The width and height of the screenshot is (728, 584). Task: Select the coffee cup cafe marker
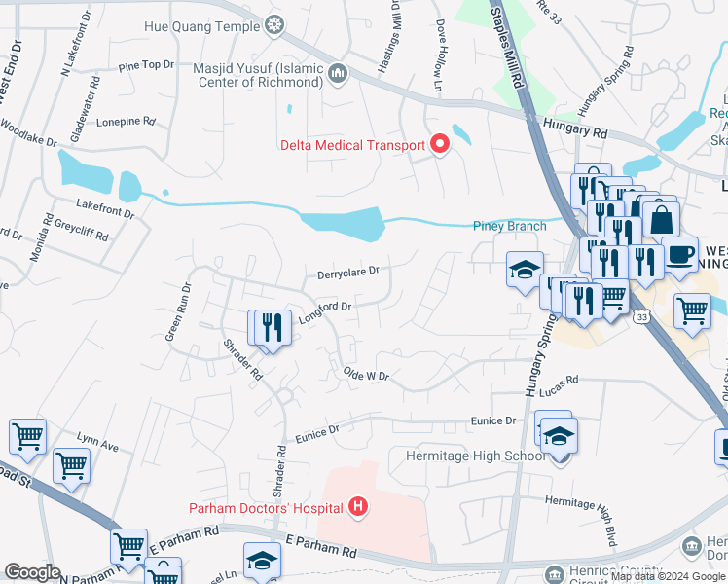point(679,256)
